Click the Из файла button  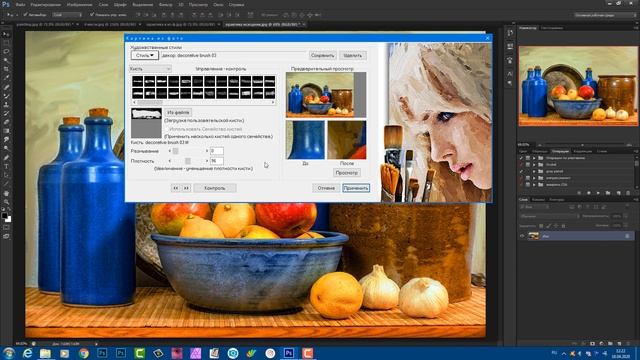tap(178, 112)
